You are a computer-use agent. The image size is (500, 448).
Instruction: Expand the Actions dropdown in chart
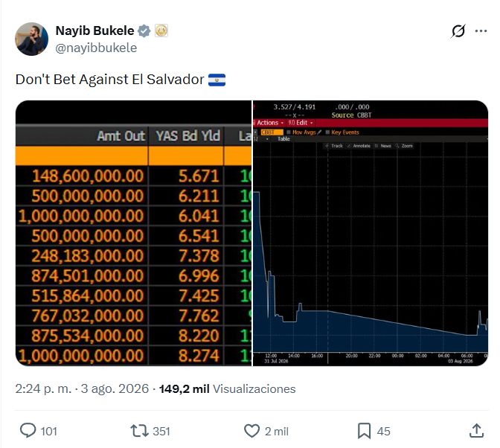click(269, 123)
